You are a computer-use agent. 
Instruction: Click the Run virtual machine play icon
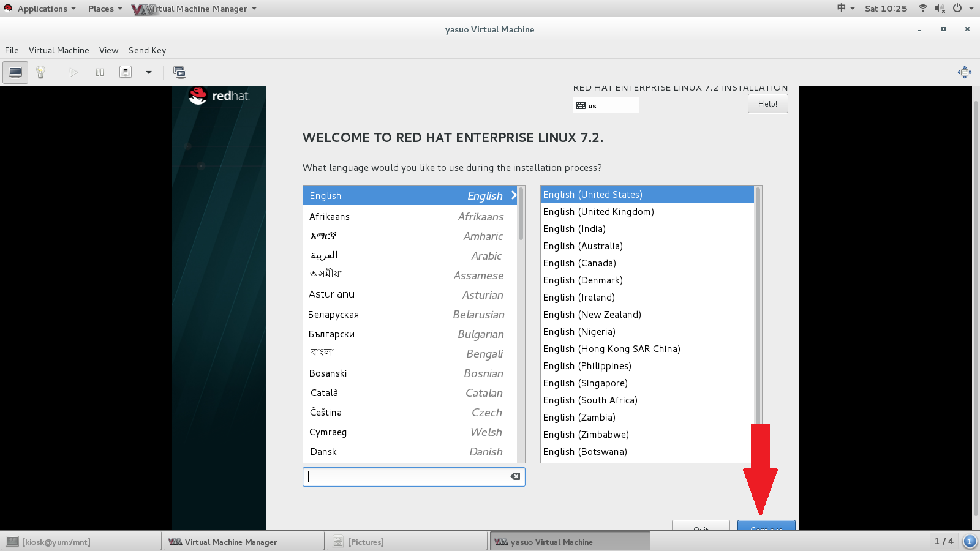[73, 72]
